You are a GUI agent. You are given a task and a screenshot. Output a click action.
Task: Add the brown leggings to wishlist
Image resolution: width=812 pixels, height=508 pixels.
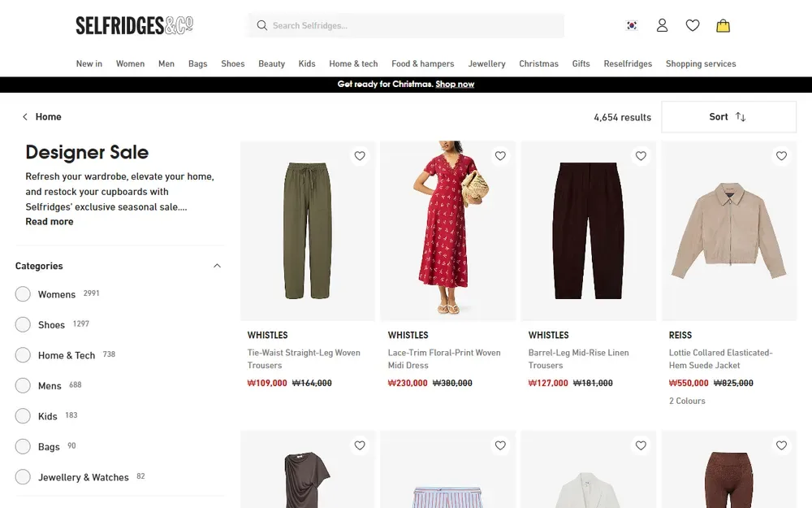pos(781,445)
